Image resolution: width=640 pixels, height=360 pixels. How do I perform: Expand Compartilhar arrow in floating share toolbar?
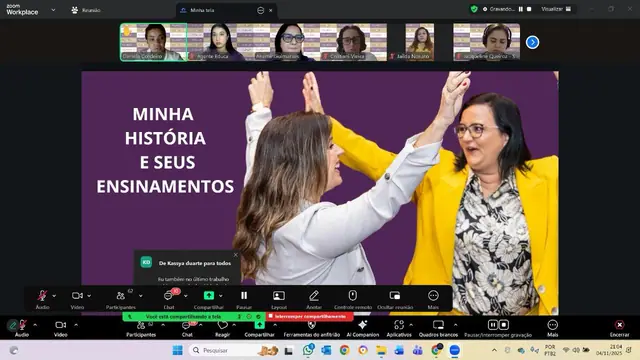tap(220, 296)
